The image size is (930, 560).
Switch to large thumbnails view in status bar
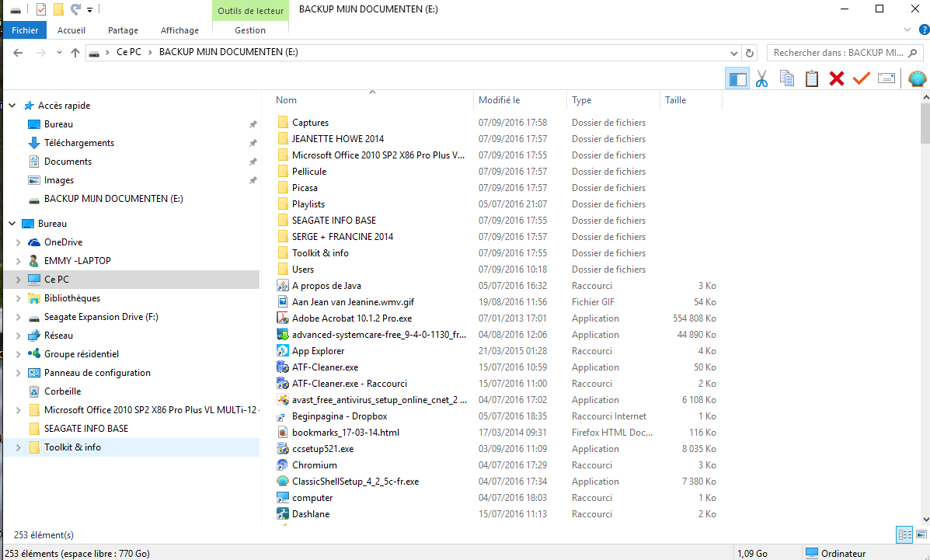click(x=921, y=535)
